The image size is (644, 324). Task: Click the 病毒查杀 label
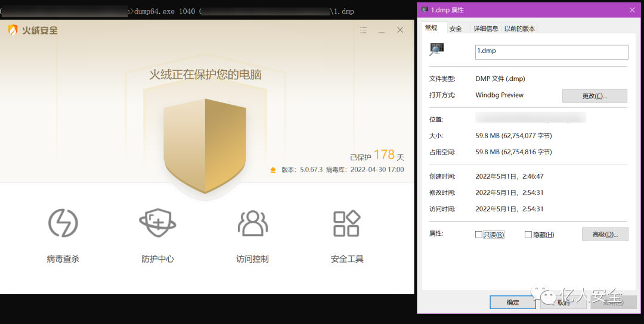63,259
